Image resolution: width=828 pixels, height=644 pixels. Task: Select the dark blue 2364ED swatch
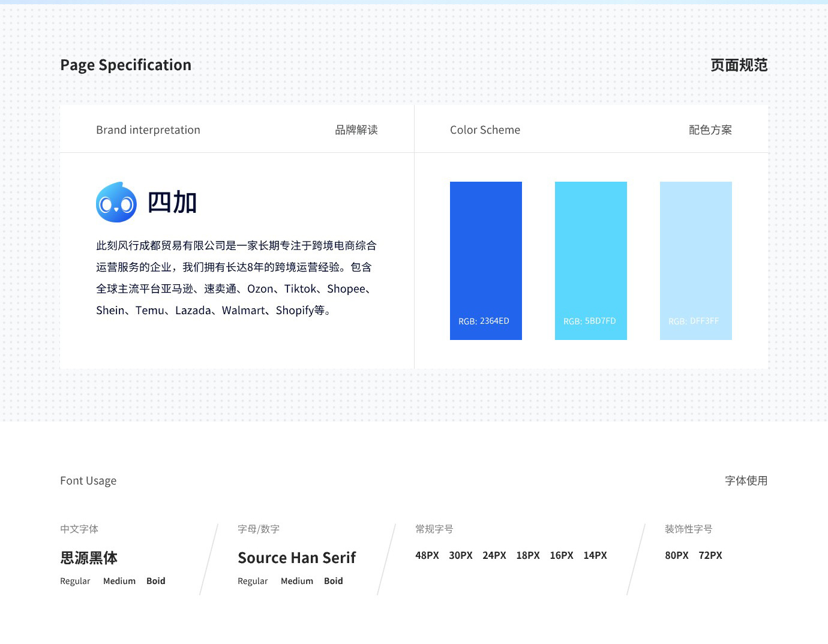[485, 260]
